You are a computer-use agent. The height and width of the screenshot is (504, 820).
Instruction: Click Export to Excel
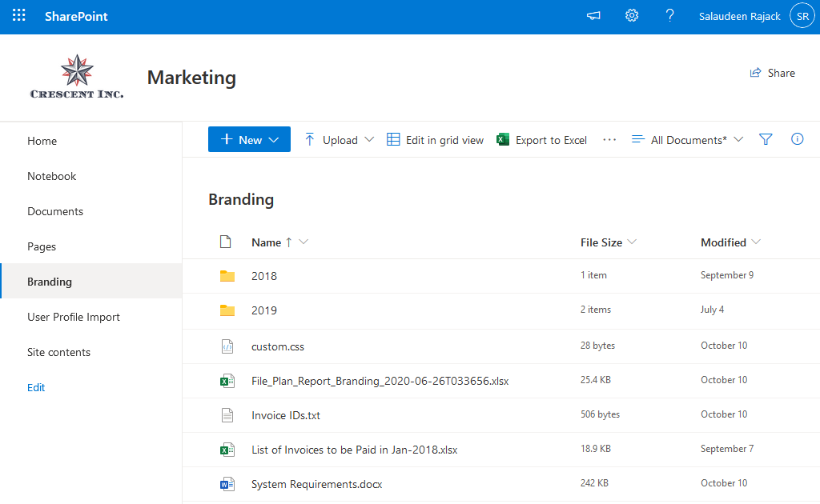[x=550, y=139]
